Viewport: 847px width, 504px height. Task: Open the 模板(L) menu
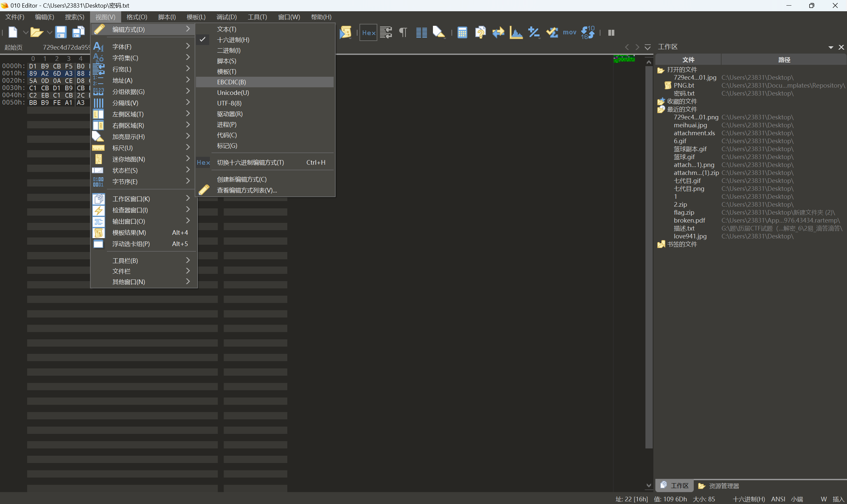196,17
